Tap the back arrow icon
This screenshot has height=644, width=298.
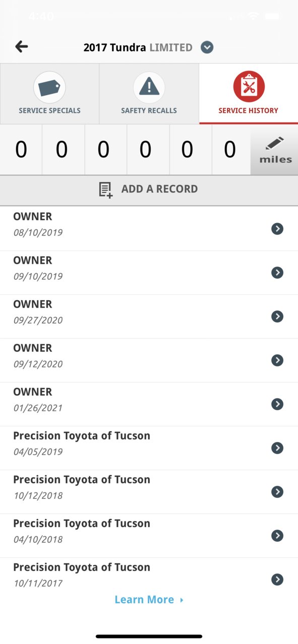[21, 47]
